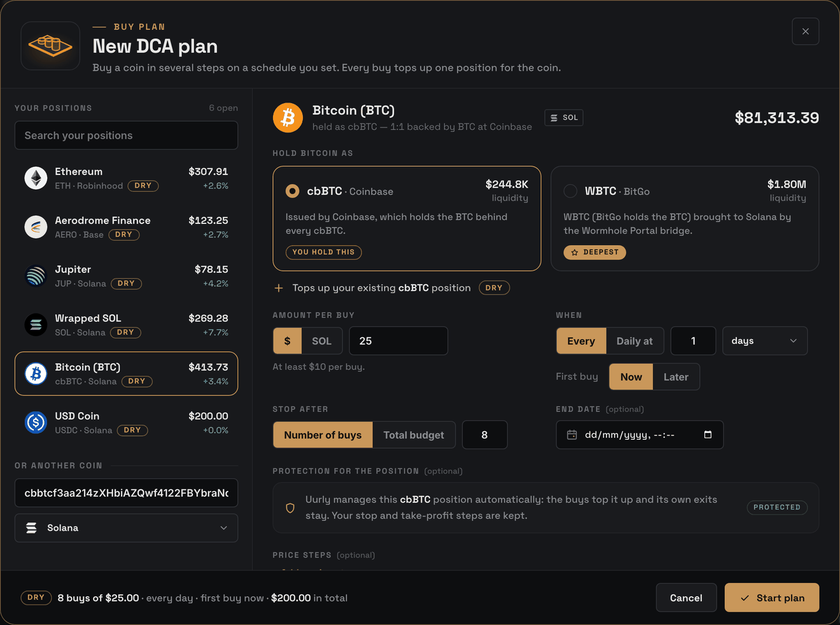Click the YOU HOLD THIS badge

[324, 253]
